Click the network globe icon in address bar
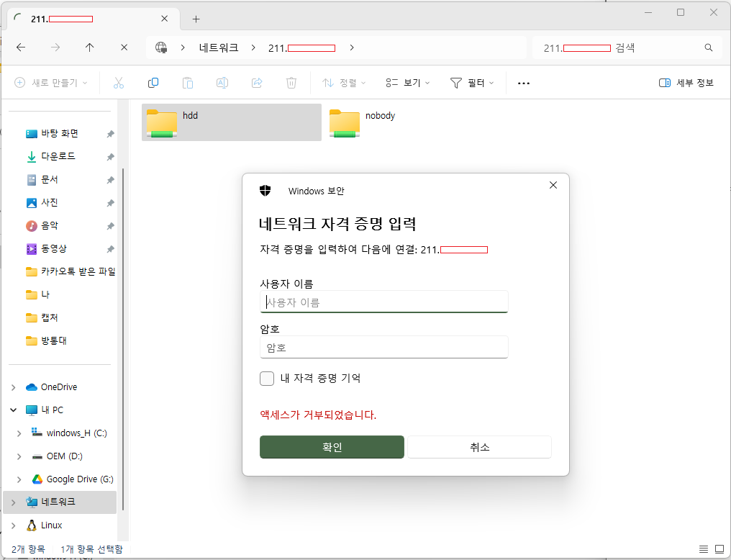Screen dimensions: 731x560 click(161, 47)
